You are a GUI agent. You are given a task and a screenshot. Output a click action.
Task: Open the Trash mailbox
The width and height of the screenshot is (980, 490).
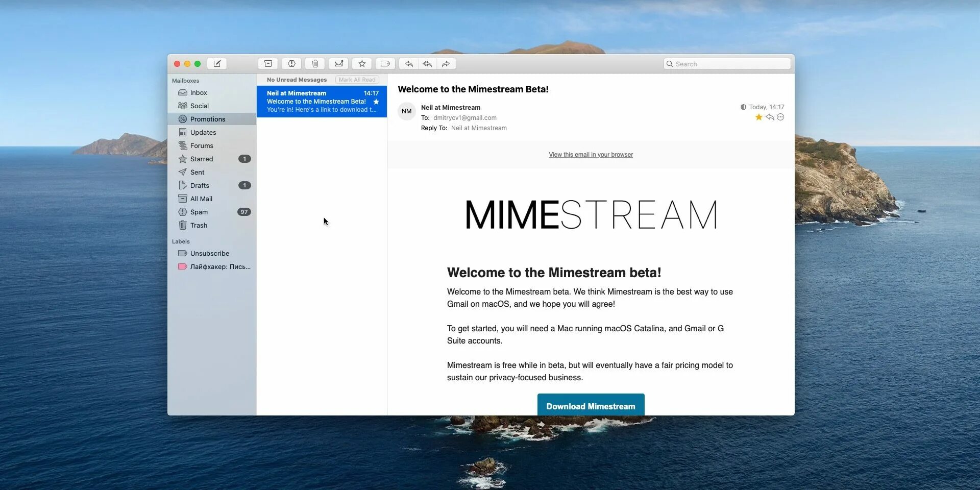(212, 225)
